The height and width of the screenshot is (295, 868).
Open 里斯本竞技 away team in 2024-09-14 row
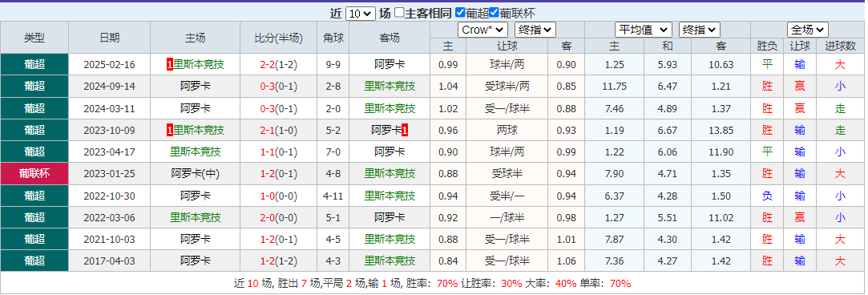(x=390, y=87)
